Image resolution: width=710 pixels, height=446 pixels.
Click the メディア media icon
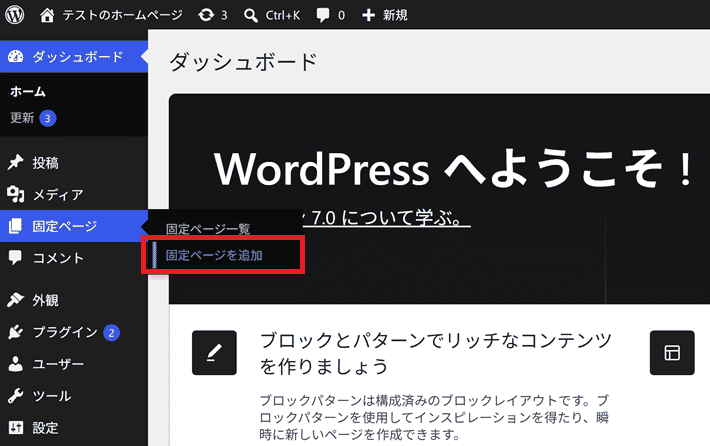click(15, 194)
